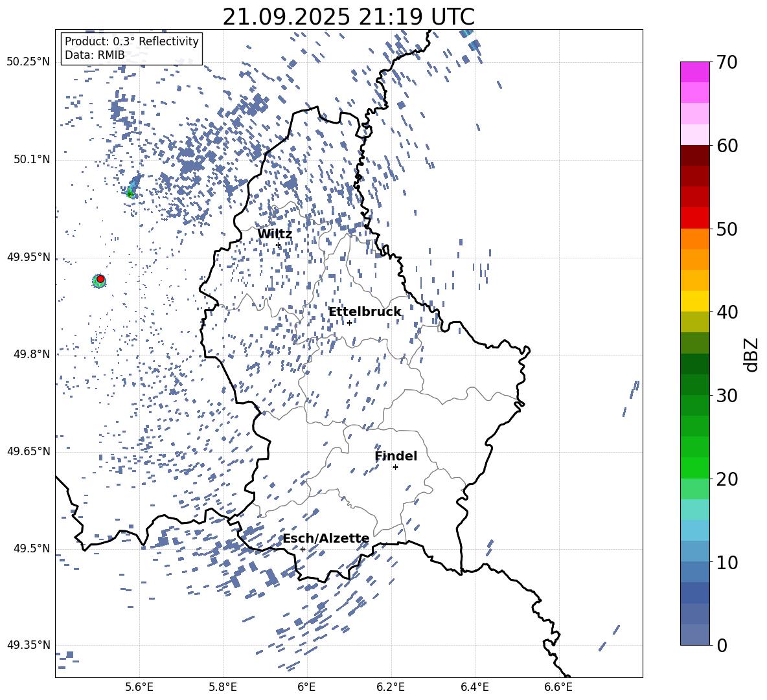Image resolution: width=767 pixels, height=700 pixels.
Task: Click the 'Ettelbruck' city label
Action: tap(365, 312)
